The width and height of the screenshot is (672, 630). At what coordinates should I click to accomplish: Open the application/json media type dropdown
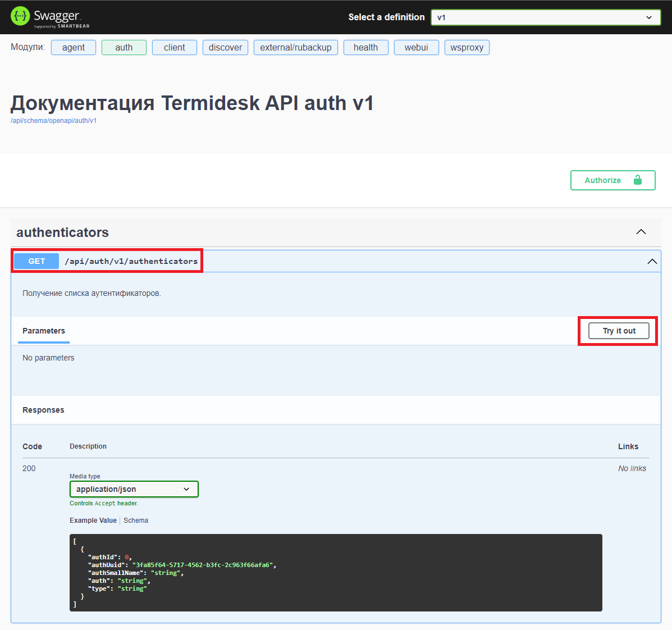pos(134,489)
